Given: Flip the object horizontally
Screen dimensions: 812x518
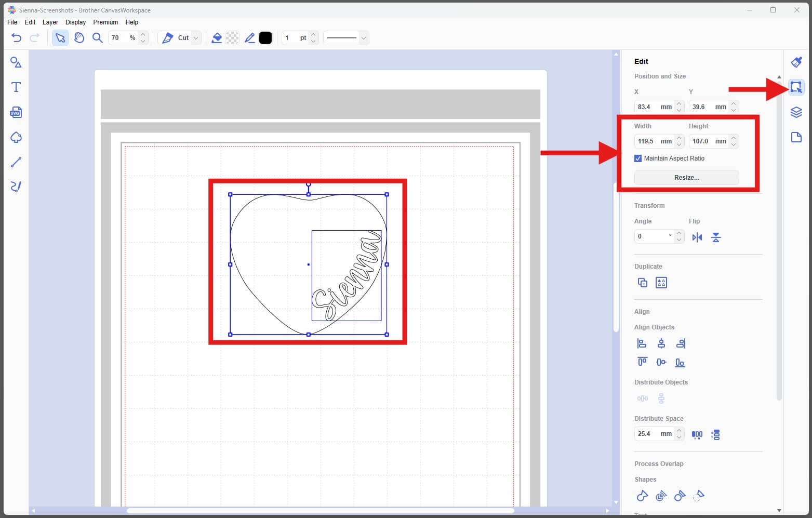Looking at the screenshot, I should 697,237.
